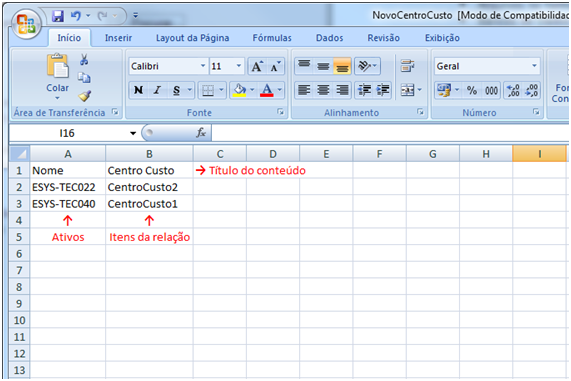Image resolution: width=571 pixels, height=381 pixels.
Task: Open the Office button menu
Action: tap(26, 23)
